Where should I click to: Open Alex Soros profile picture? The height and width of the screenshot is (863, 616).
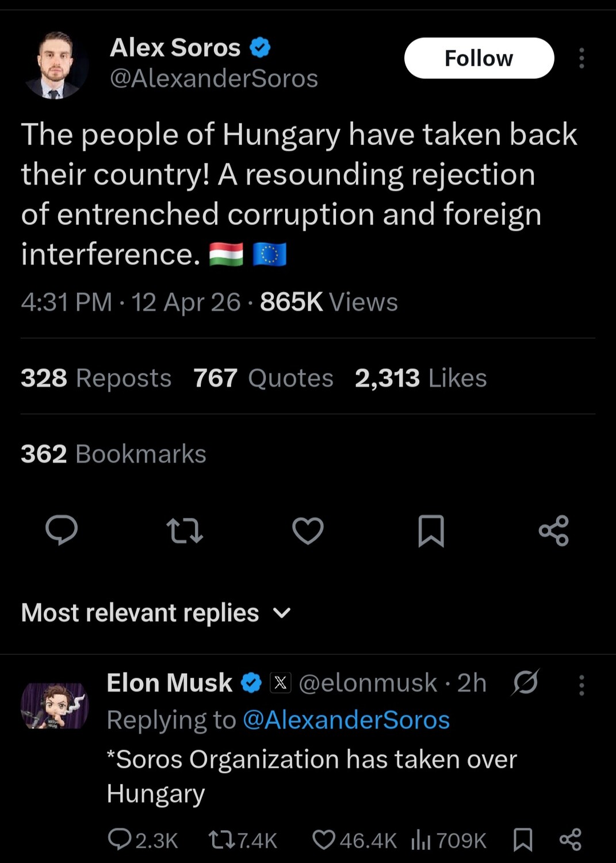[56, 65]
